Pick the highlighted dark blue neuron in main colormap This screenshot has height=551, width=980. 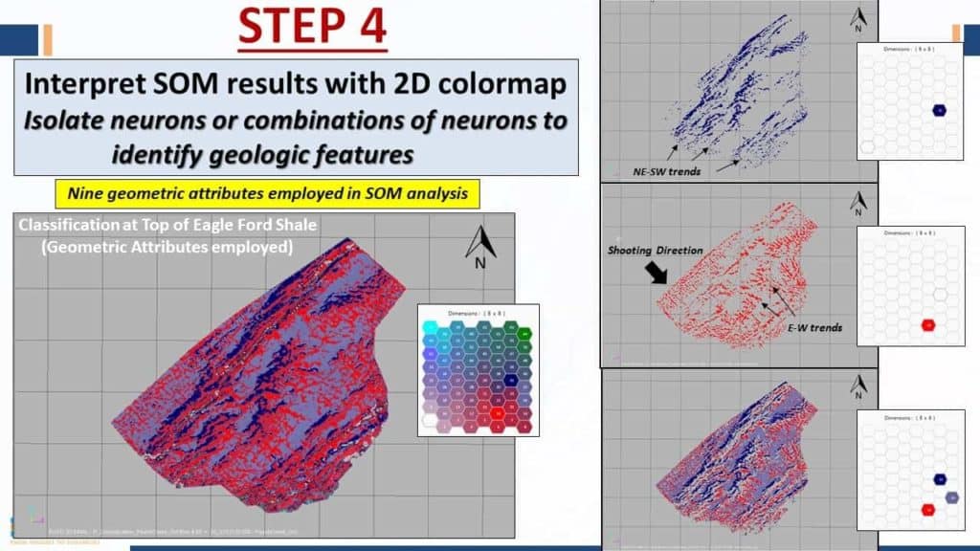click(x=511, y=379)
